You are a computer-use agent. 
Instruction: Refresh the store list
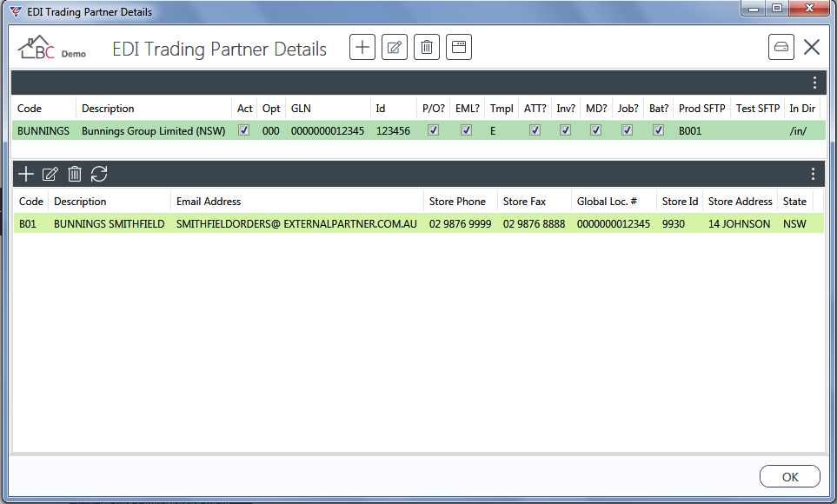coord(99,174)
